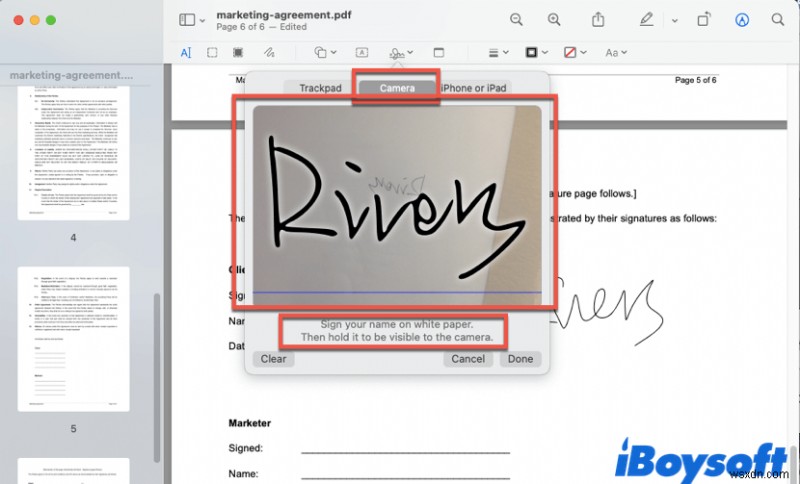
Task: Click the camera signature preview area
Action: pos(397,205)
